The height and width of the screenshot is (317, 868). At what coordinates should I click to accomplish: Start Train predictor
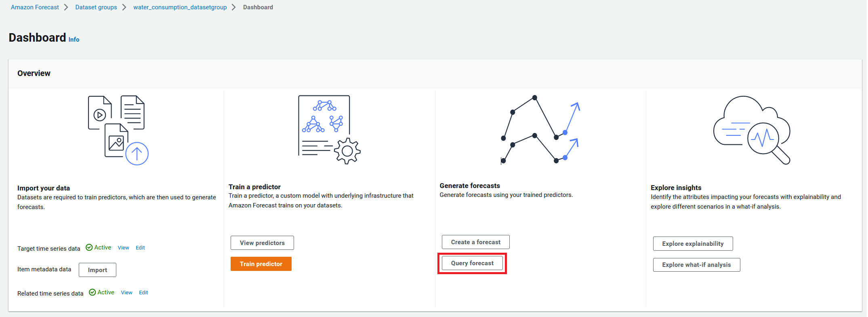click(261, 264)
